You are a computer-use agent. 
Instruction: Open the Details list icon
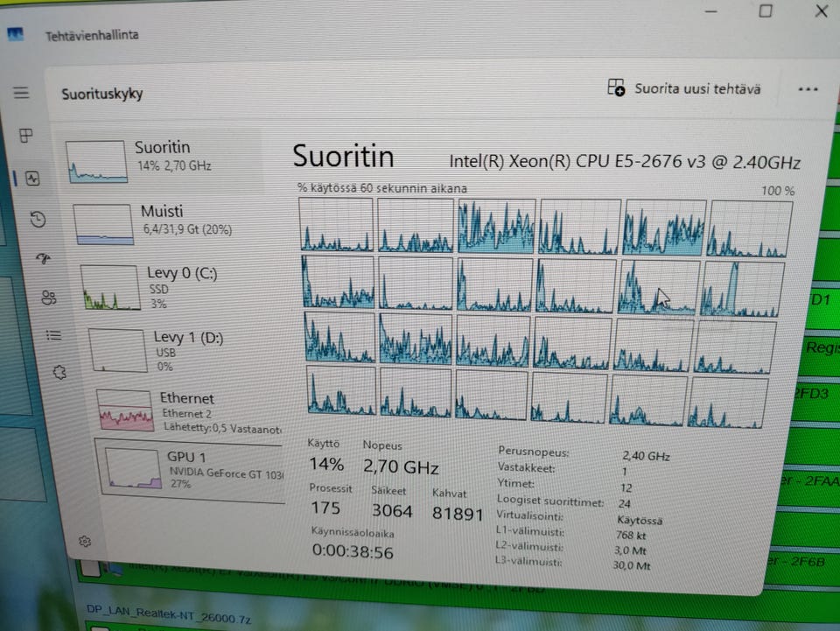pyautogui.click(x=53, y=335)
